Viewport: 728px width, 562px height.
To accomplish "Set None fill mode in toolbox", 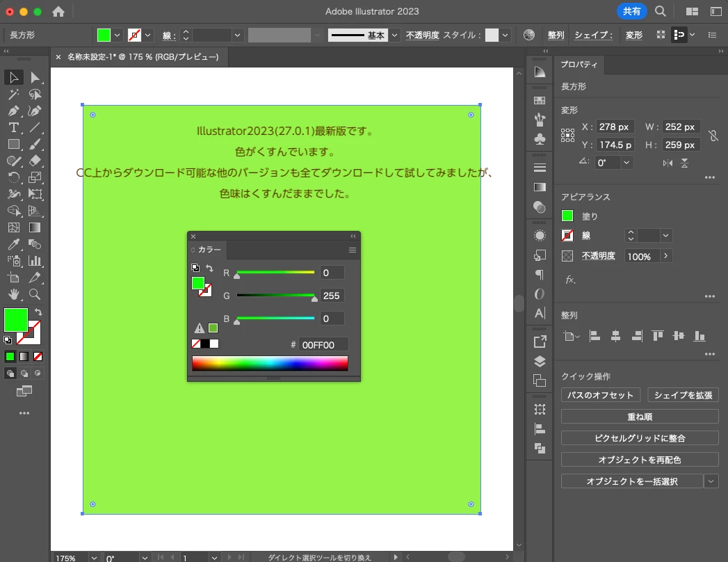I will (x=38, y=357).
